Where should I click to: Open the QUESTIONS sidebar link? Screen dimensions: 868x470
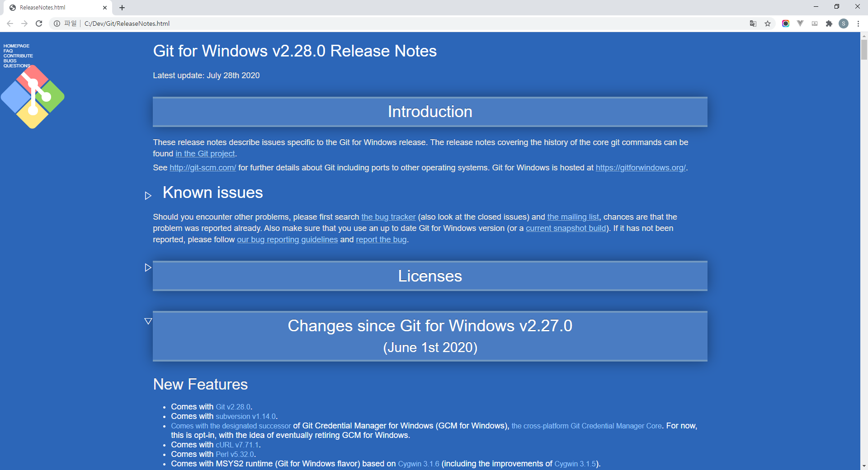17,66
